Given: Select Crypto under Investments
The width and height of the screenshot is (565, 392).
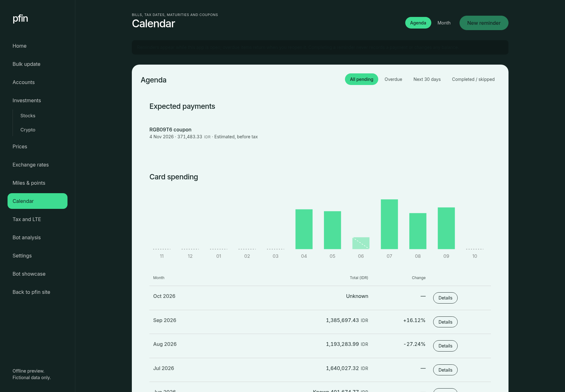Looking at the screenshot, I should coord(28,130).
